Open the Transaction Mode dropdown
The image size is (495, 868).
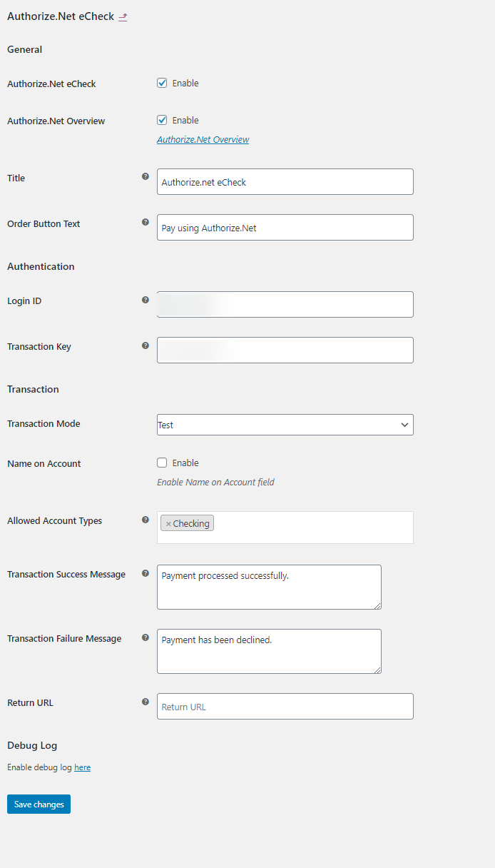coord(285,424)
